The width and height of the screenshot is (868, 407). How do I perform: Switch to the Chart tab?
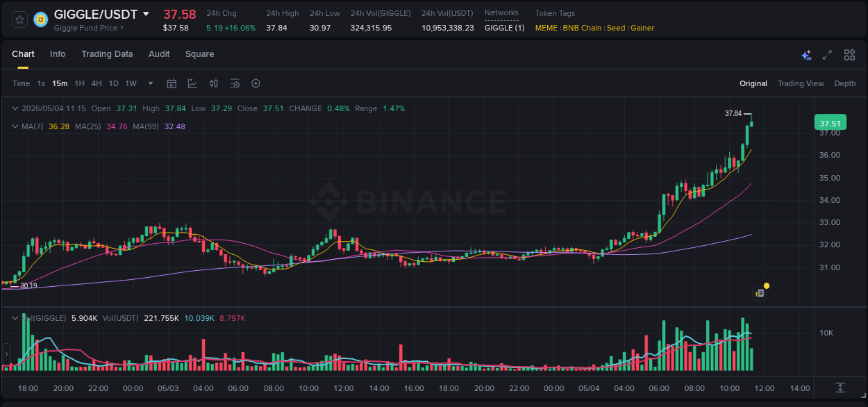(x=23, y=54)
